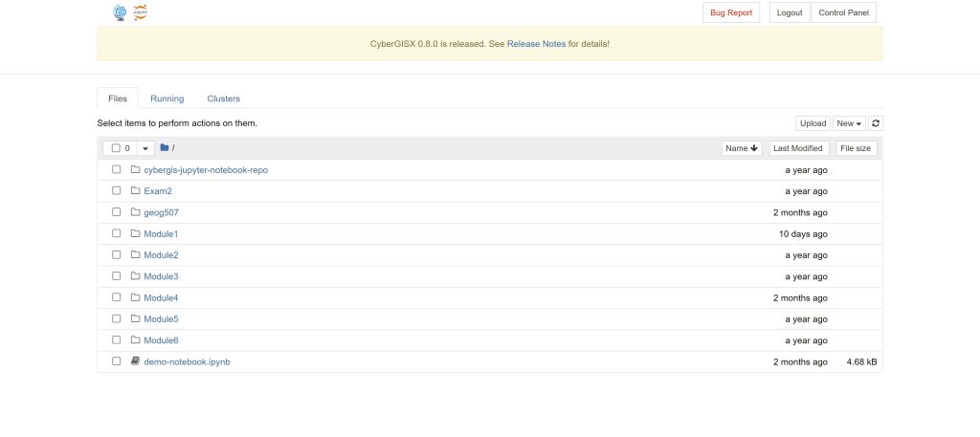Click the CyberGIS globe logo icon
Screen dimensions: 980x437
coord(120,12)
